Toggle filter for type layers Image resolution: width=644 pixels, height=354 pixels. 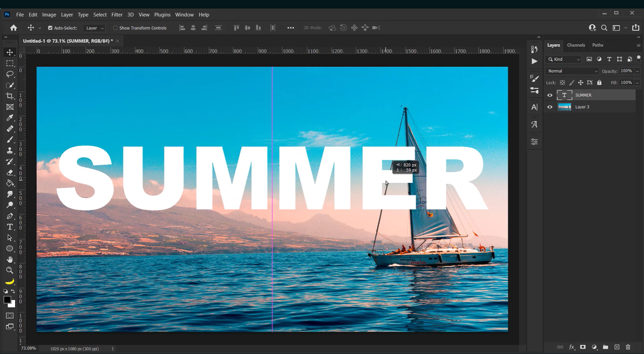(609, 59)
